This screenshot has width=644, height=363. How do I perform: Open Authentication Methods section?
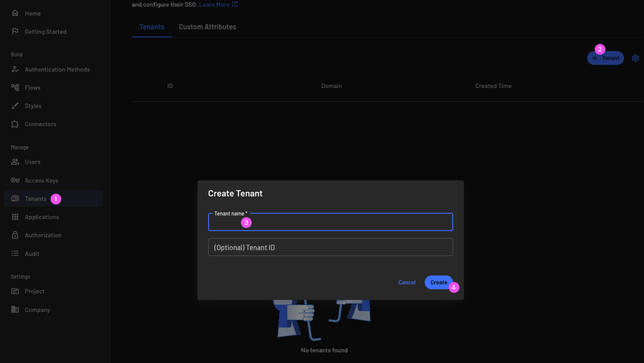pos(57,69)
